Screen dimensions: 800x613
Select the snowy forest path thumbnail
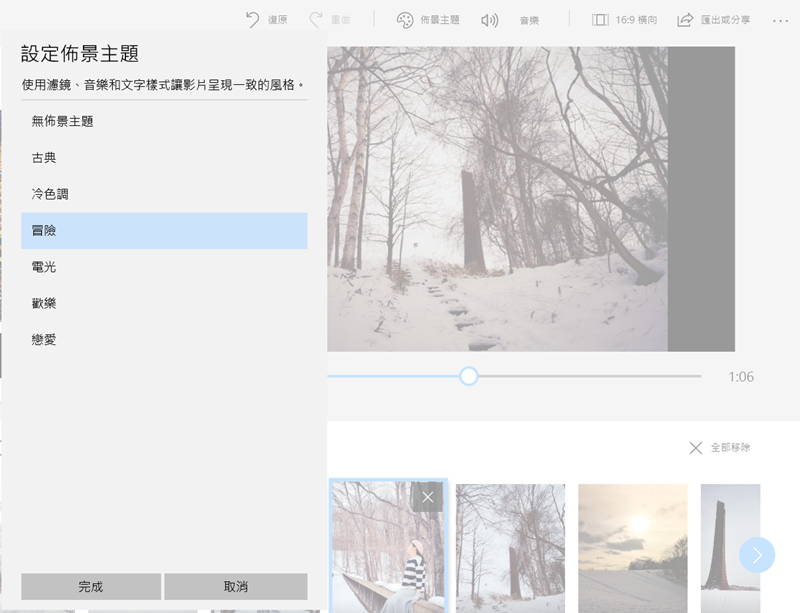(x=510, y=548)
